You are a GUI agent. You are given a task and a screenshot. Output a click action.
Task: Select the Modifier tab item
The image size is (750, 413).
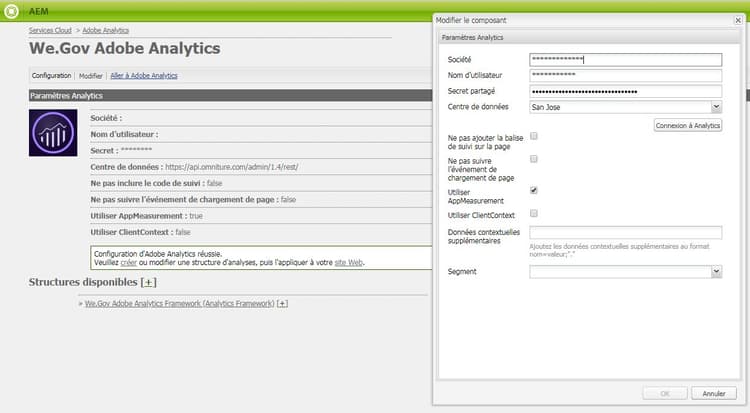[91, 76]
